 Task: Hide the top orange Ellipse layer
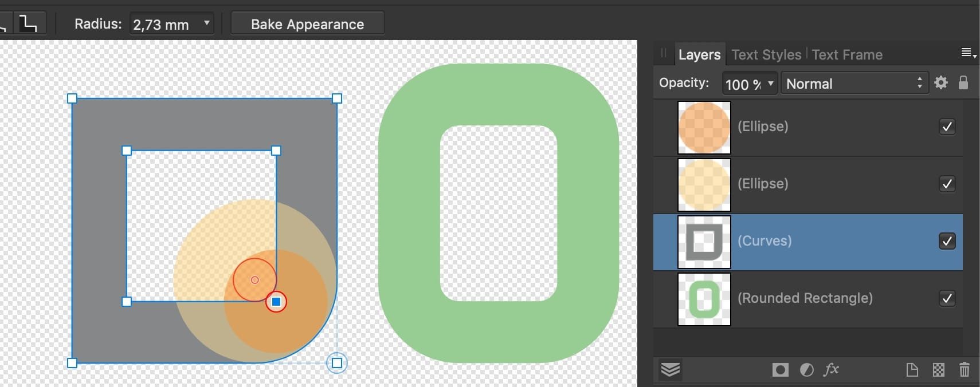click(947, 127)
